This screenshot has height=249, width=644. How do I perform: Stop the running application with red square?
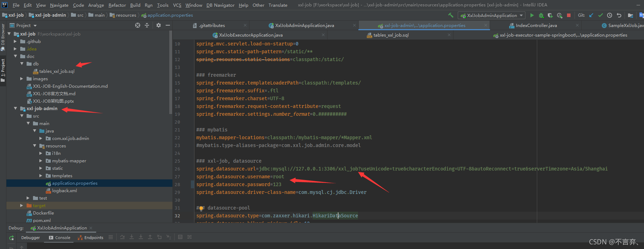(x=569, y=15)
